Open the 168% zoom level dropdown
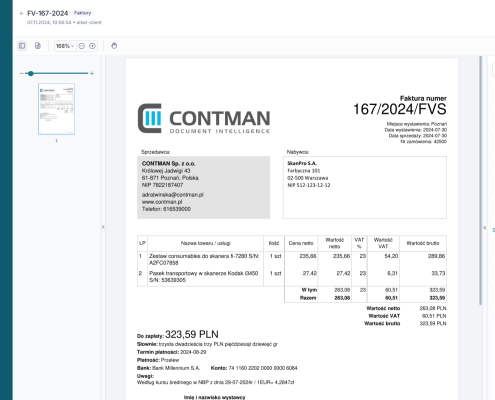The image size is (495, 400). [x=65, y=46]
